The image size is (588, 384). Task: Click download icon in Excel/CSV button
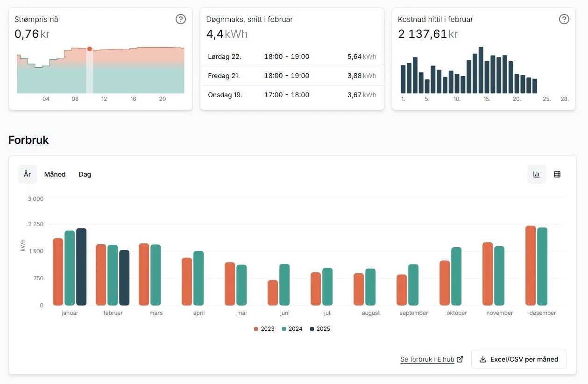(483, 359)
